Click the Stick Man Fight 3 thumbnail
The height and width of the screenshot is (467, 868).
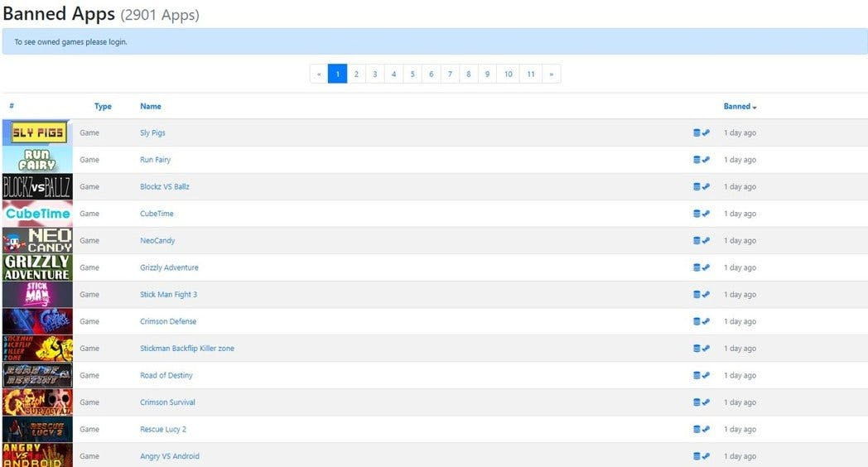coord(37,295)
